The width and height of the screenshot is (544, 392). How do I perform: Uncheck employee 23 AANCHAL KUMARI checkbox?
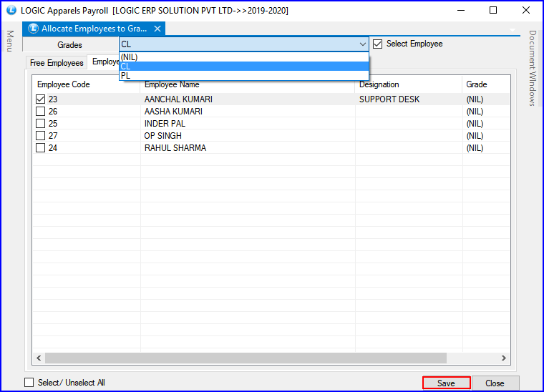tap(41, 99)
